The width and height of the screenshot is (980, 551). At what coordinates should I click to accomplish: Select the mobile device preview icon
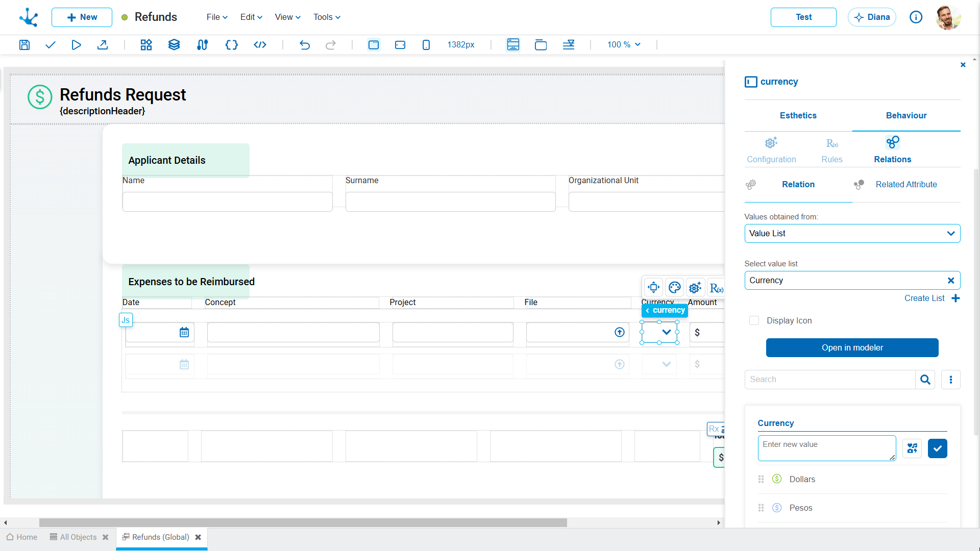coord(426,45)
